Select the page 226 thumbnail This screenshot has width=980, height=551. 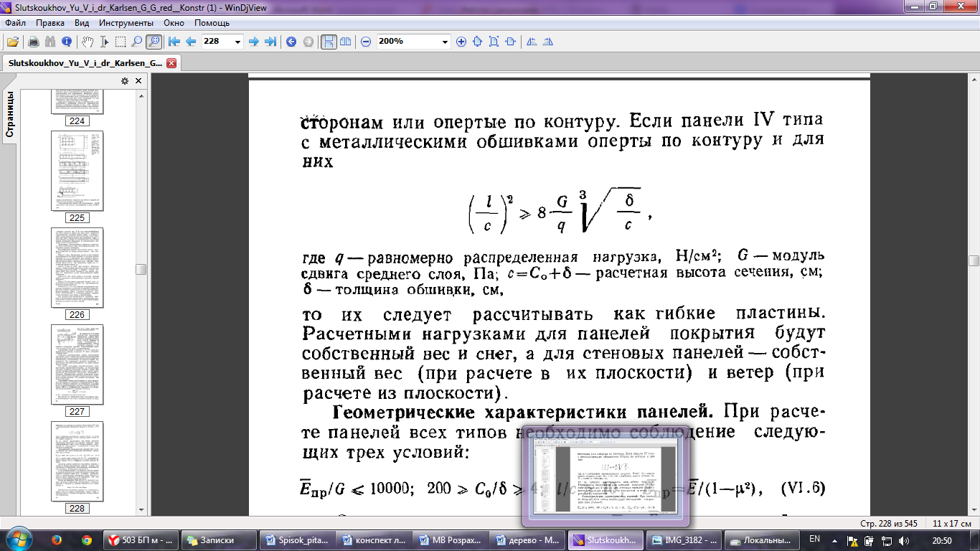click(x=77, y=268)
